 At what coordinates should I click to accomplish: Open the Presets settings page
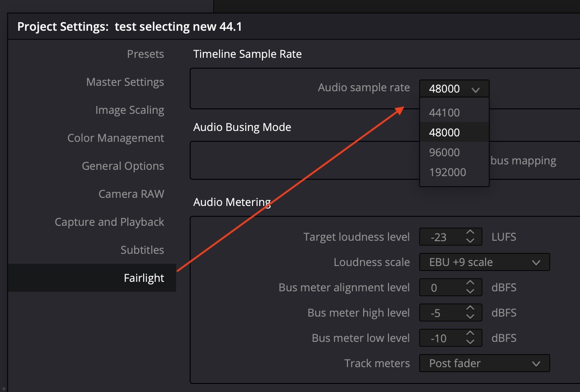click(x=145, y=54)
